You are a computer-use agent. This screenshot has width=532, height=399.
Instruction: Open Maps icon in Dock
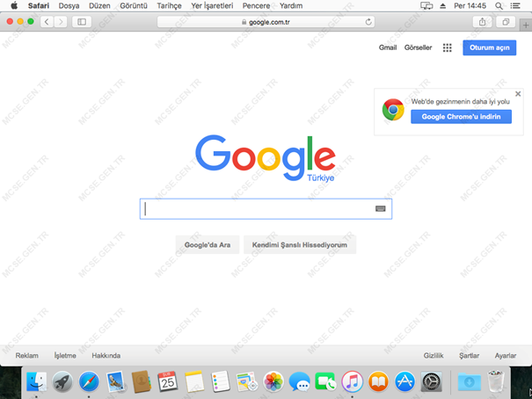point(247,381)
